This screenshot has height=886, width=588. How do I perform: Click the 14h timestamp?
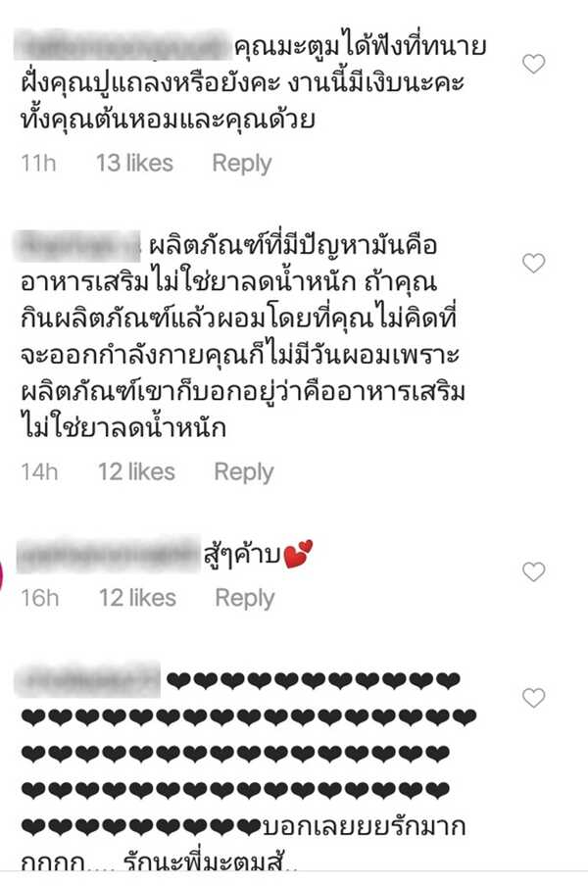[x=39, y=471]
